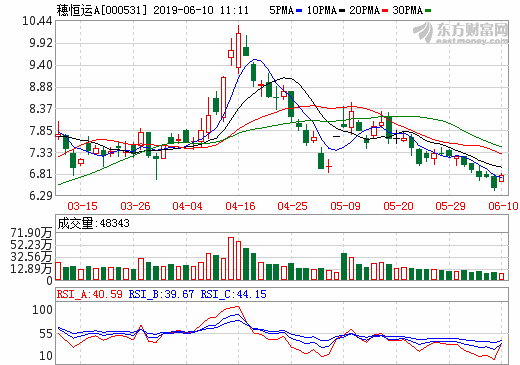Click the RSI_B value label
Screen dimensions: 520x365
(161, 294)
